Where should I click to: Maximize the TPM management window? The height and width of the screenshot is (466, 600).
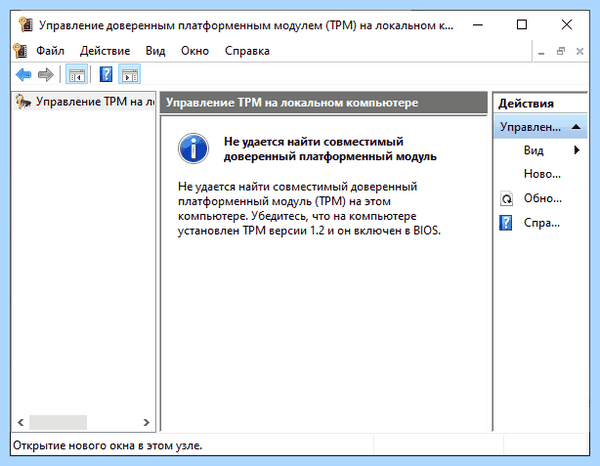[x=522, y=25]
